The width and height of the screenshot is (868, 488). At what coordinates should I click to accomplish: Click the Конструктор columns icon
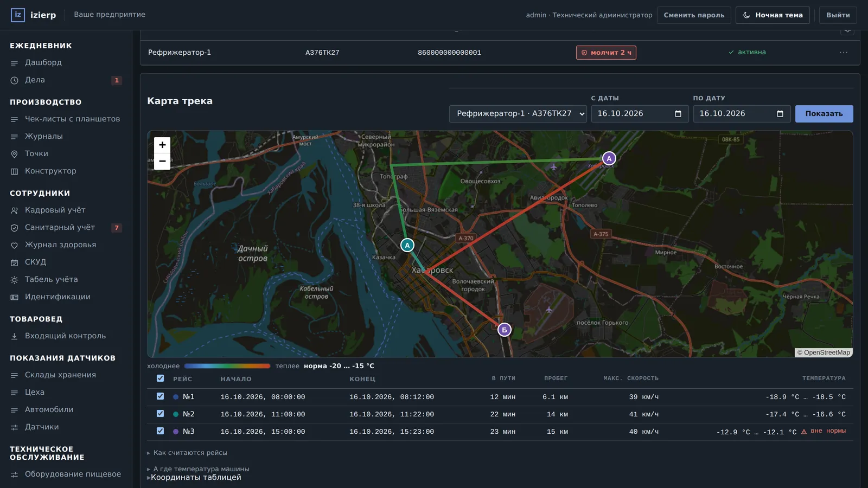[x=15, y=171]
